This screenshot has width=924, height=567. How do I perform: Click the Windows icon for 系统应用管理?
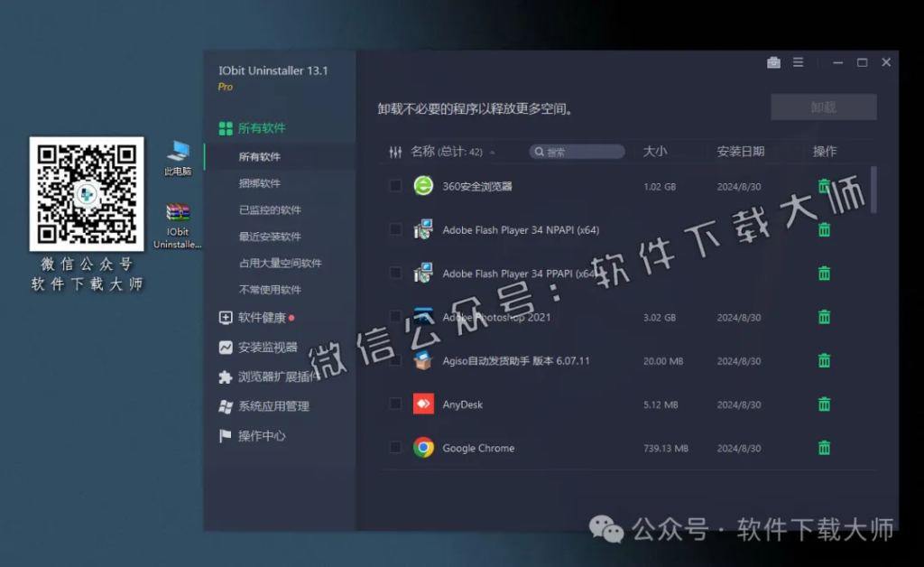[226, 406]
